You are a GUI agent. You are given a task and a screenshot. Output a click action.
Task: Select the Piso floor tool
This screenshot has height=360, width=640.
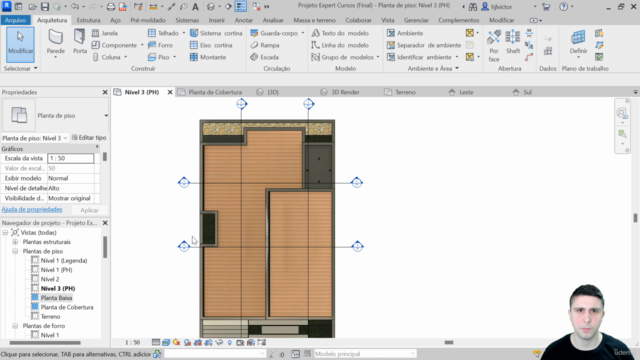[159, 57]
